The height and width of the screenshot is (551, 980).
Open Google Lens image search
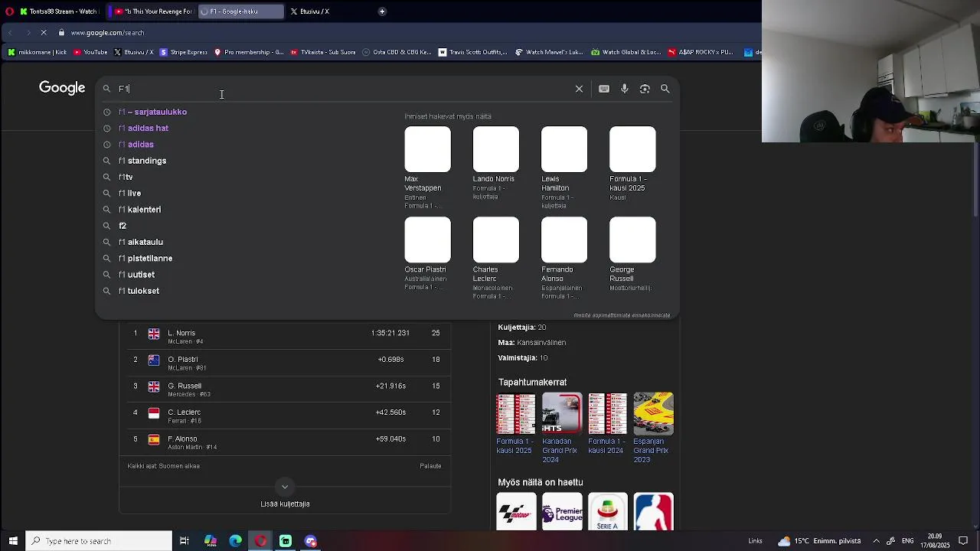tap(645, 89)
